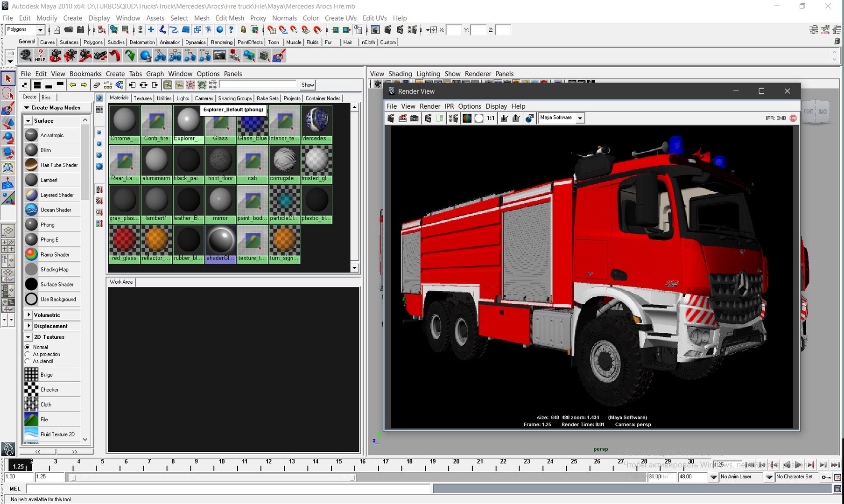
Task: Take a snapshot with the camera icon
Action: click(x=415, y=118)
